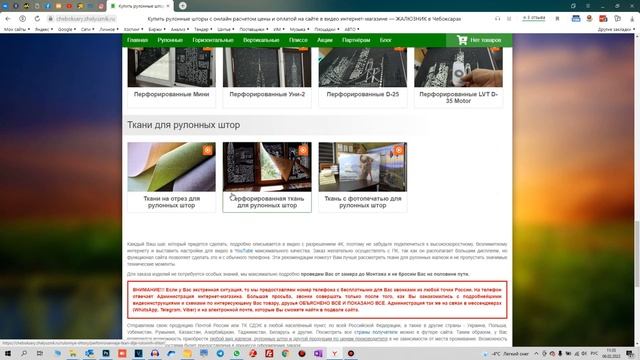Open the browser hamburger menu icon
This screenshot has height=360, width=640.
588,6
